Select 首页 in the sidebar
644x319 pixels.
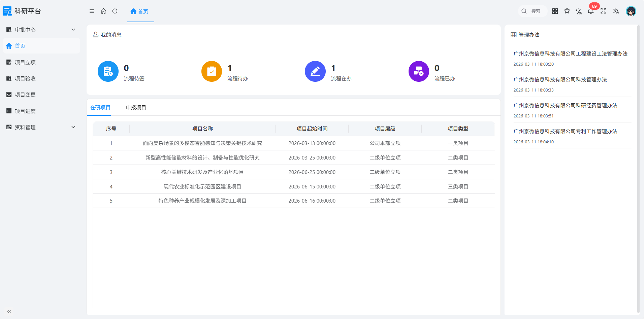pos(42,46)
